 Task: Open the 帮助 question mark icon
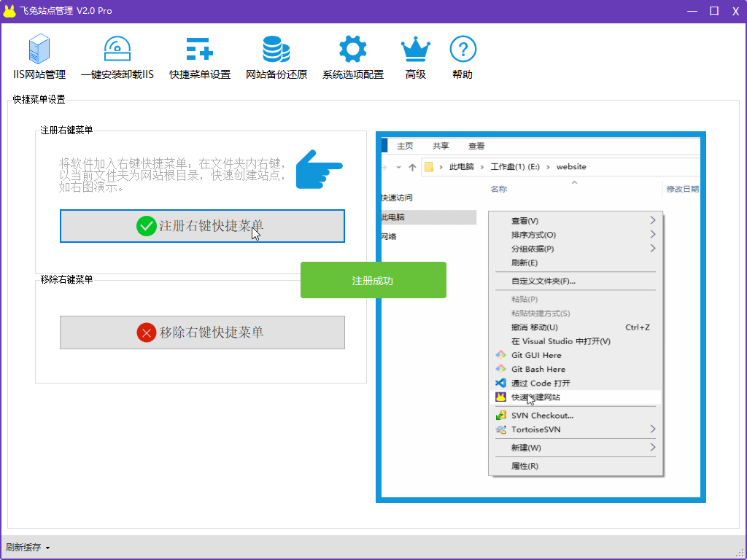pos(462,50)
